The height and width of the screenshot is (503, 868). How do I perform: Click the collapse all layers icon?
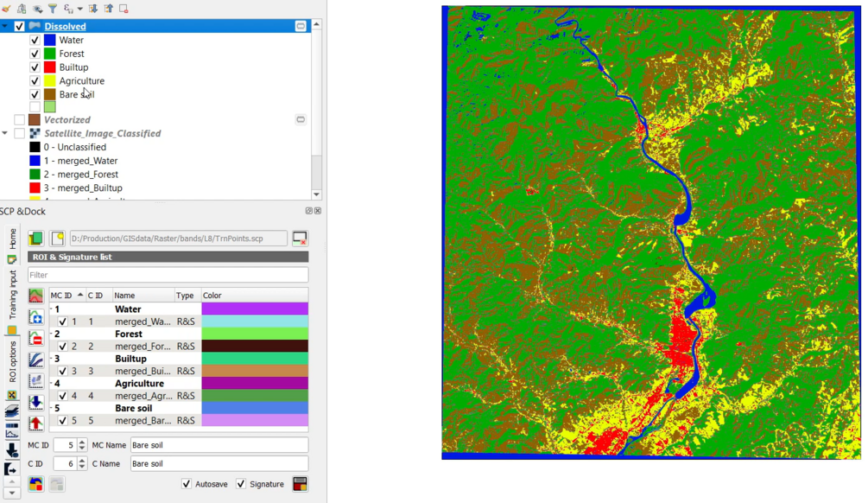coord(109,9)
